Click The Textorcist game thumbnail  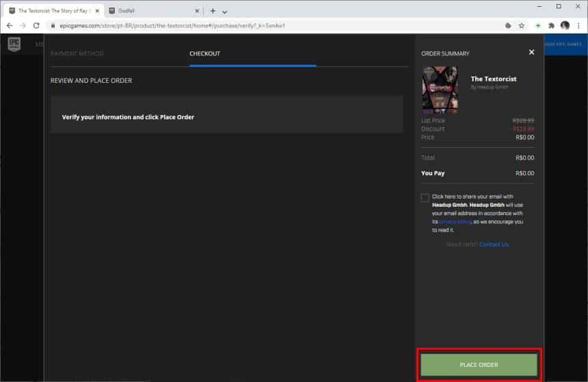click(440, 90)
